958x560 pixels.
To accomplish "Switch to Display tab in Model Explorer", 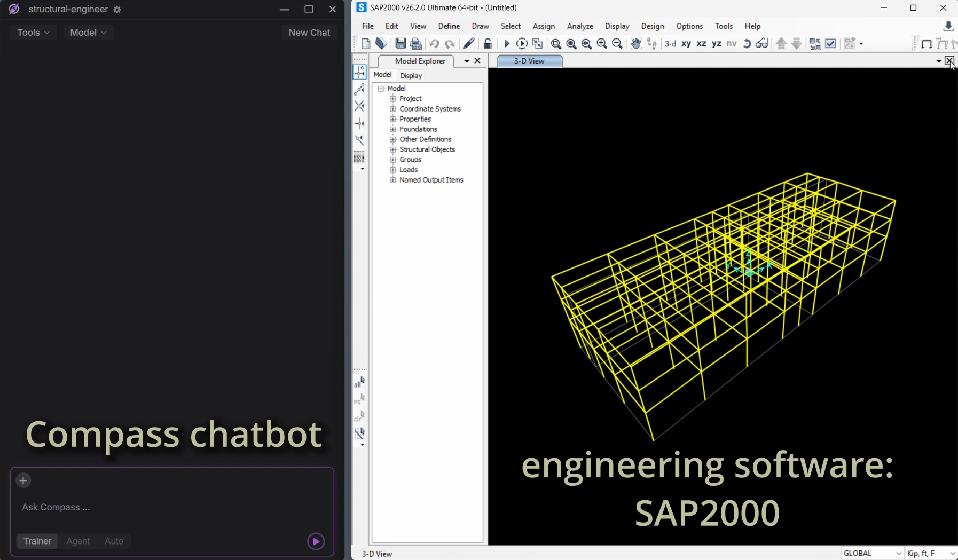I will (411, 76).
